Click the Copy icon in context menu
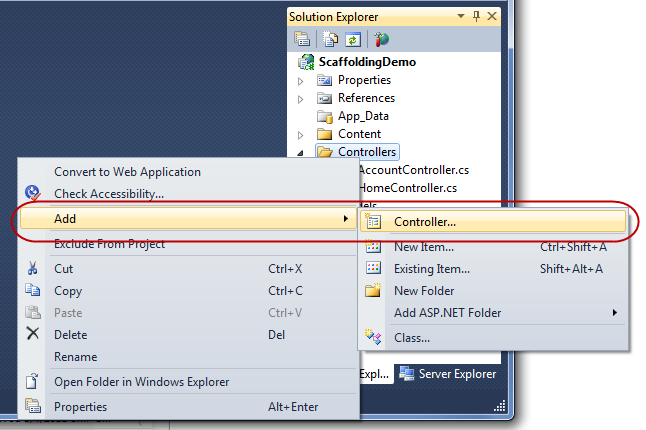646x430 pixels. (x=33, y=290)
